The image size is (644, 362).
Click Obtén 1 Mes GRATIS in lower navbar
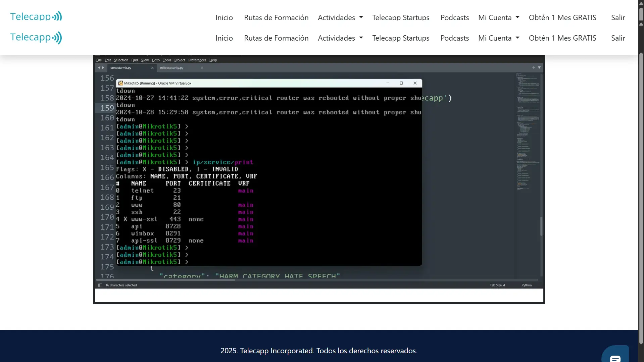(x=562, y=38)
